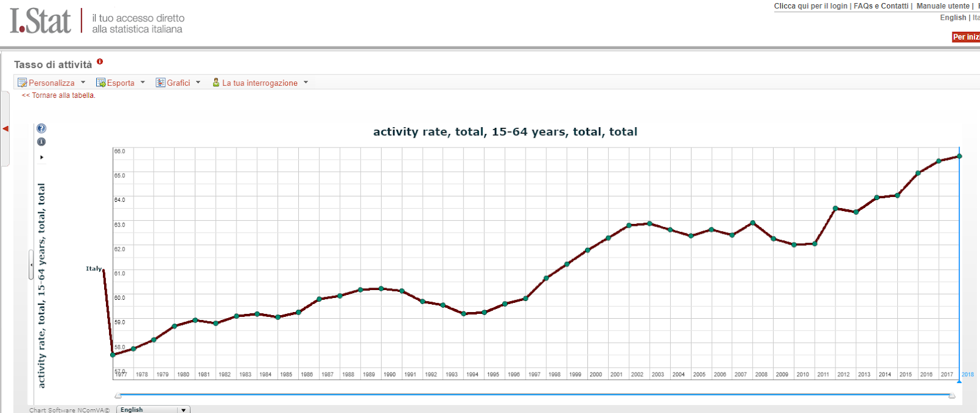980x413 pixels.
Task: Open the Personalizza dropdown arrow
Action: pyautogui.click(x=83, y=83)
